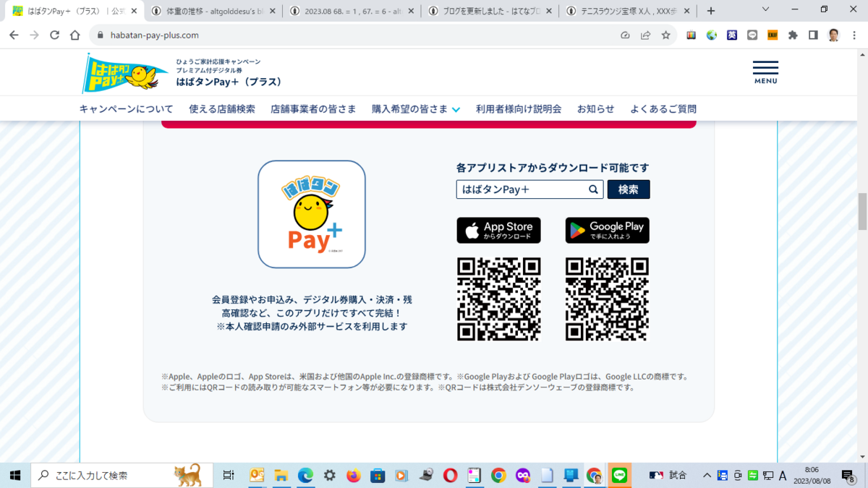Open the Chrome profile avatar
Image resolution: width=868 pixels, height=488 pixels.
pyautogui.click(x=834, y=35)
